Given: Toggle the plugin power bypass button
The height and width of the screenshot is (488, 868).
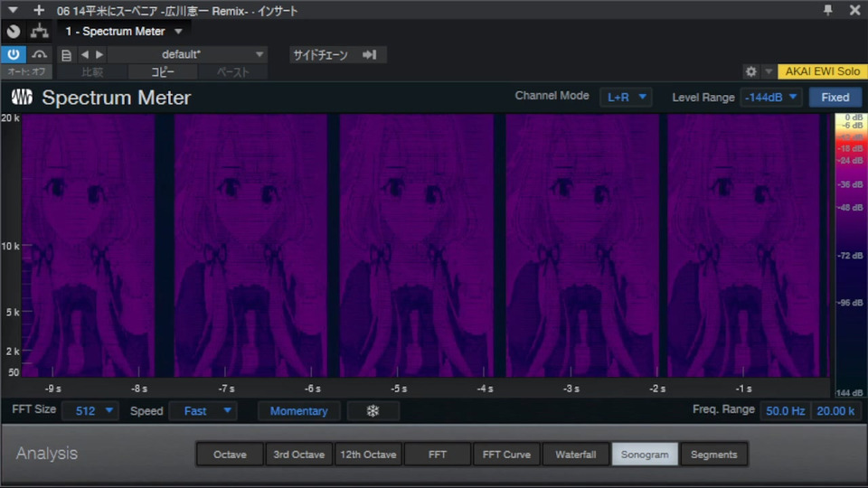Looking at the screenshot, I should (14, 54).
